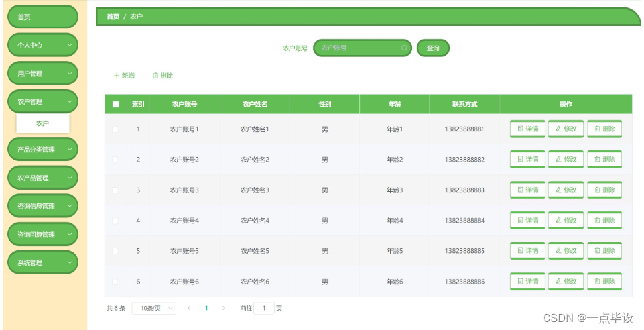This screenshot has height=330, width=644.
Task: Click 删除 in the 农户账号1 row
Action: click(605, 129)
